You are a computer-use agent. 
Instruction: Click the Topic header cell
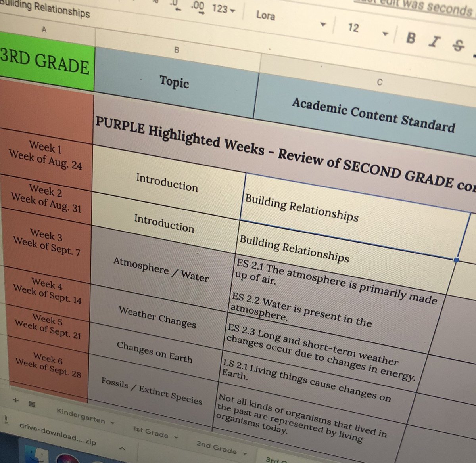pyautogui.click(x=175, y=82)
